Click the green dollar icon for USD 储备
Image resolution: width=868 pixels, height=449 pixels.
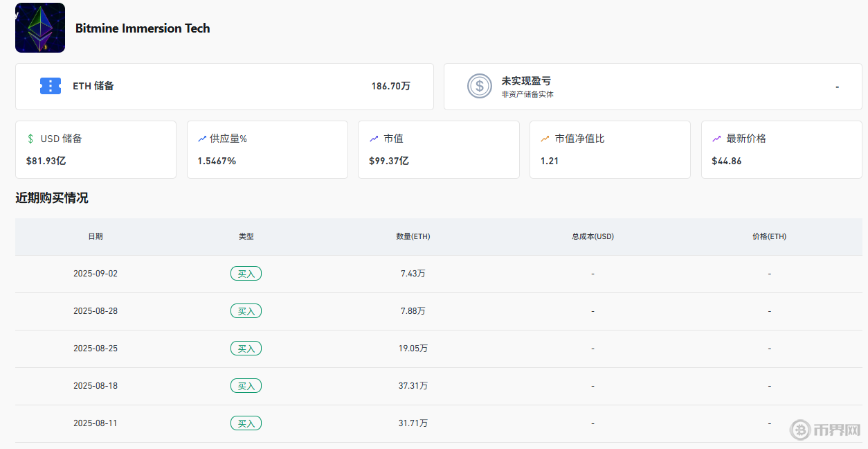pos(30,139)
